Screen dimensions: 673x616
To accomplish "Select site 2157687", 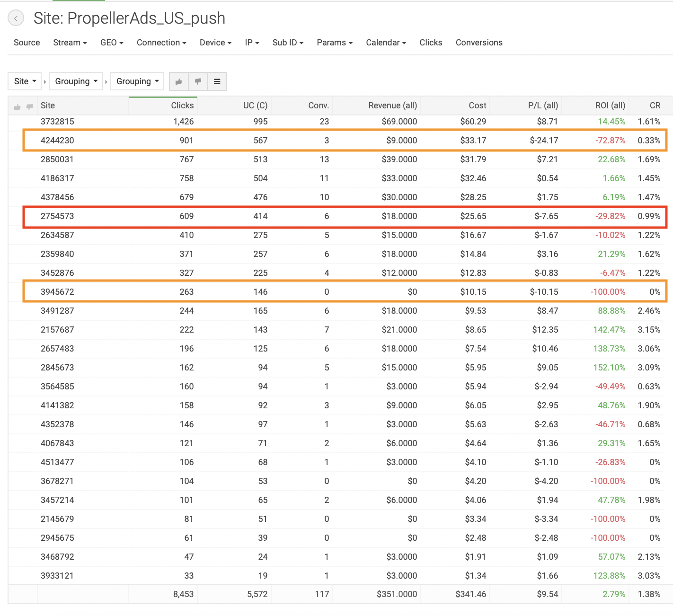I will tap(57, 330).
